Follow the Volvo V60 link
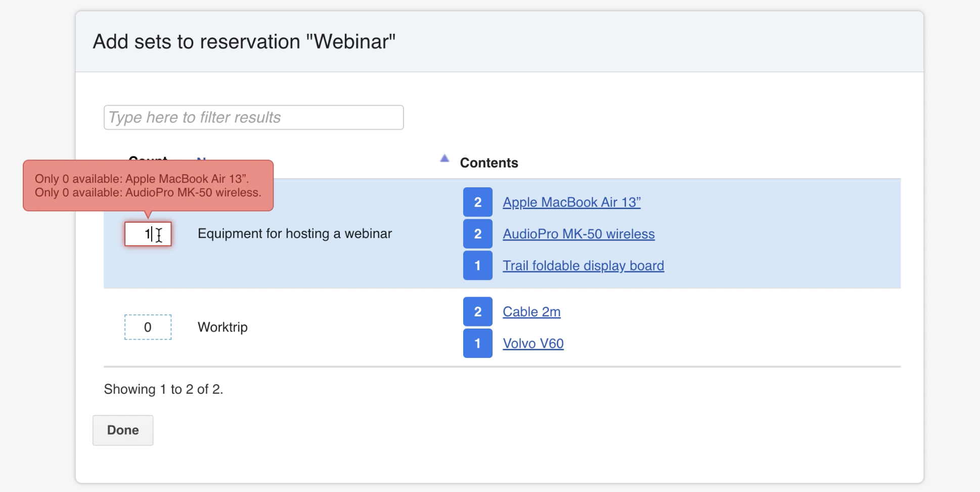 click(533, 343)
